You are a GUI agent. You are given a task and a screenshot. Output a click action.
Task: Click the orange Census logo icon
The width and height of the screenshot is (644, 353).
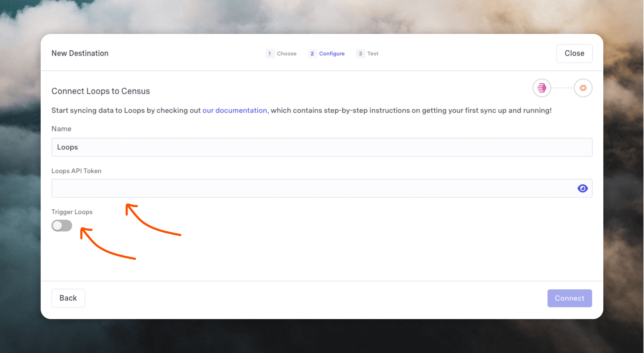(x=583, y=88)
